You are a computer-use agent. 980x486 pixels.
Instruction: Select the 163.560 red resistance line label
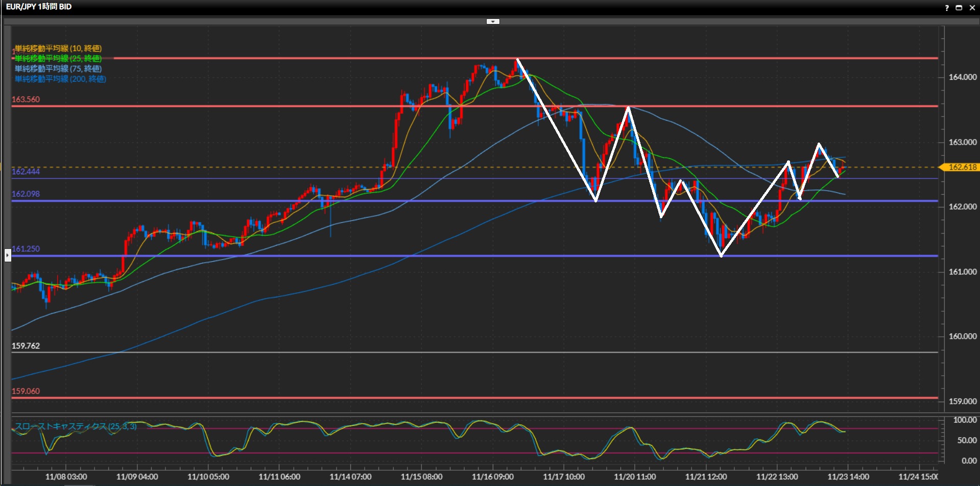[26, 100]
